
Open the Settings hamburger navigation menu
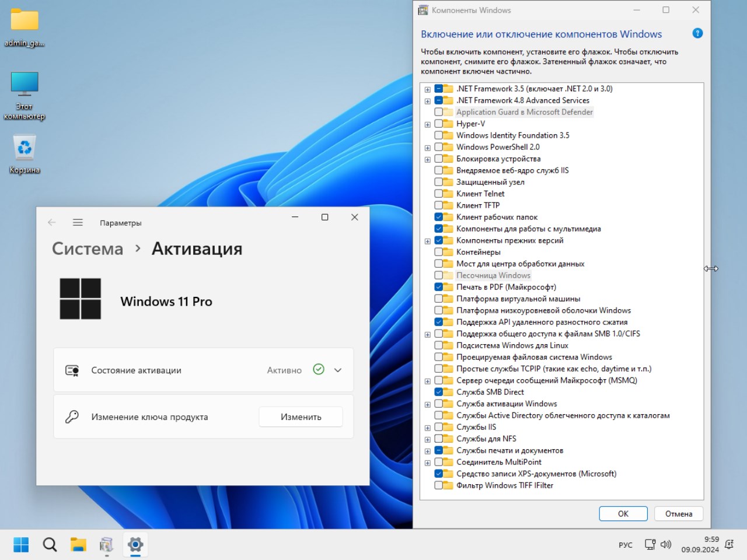(78, 222)
